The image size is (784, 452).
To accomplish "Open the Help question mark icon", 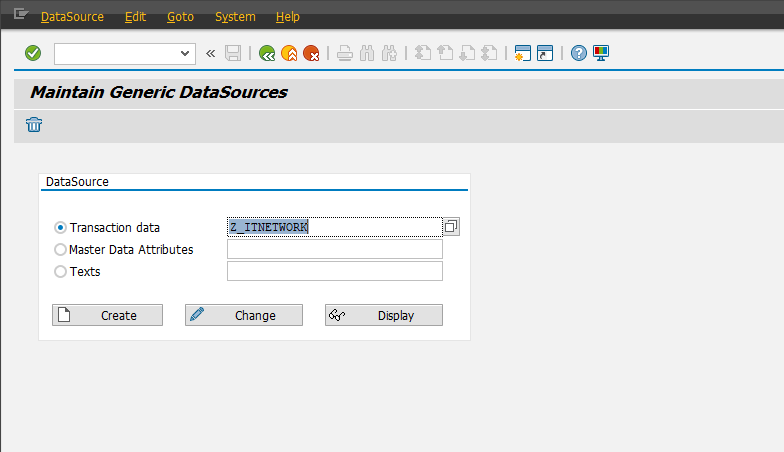I will pos(578,53).
